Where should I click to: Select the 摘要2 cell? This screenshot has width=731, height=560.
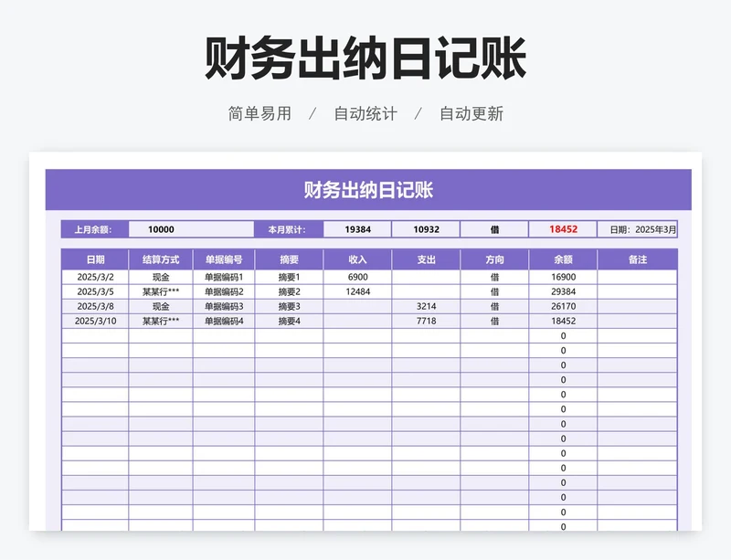(x=289, y=292)
